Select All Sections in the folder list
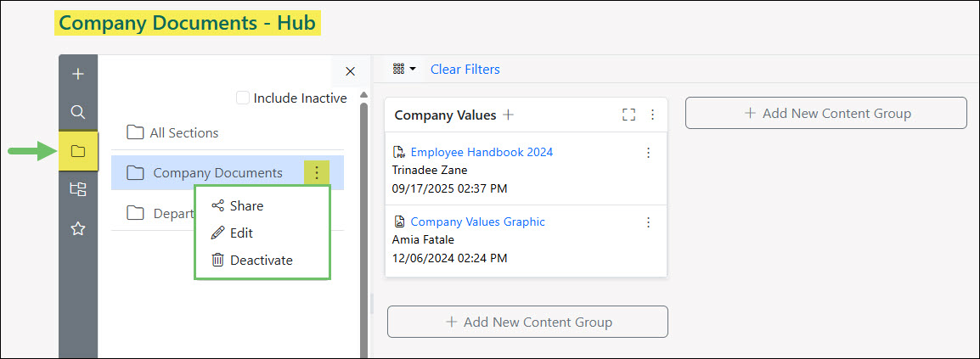The image size is (980, 359). [x=183, y=132]
